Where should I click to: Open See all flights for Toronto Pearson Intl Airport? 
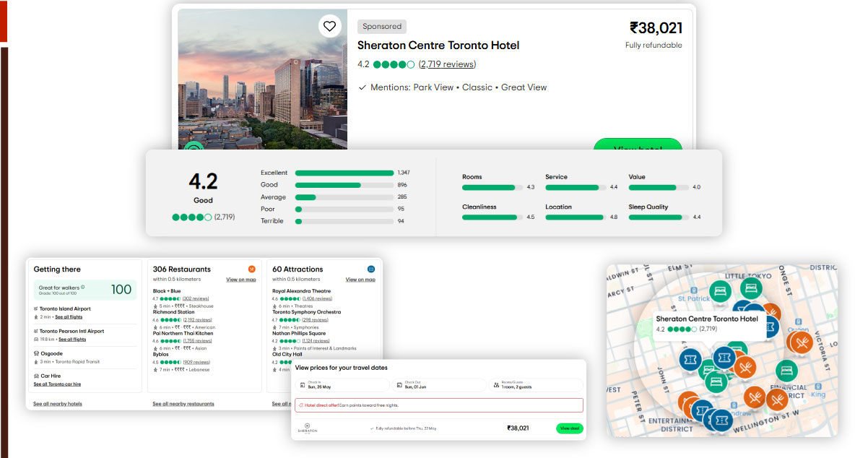[x=74, y=339]
